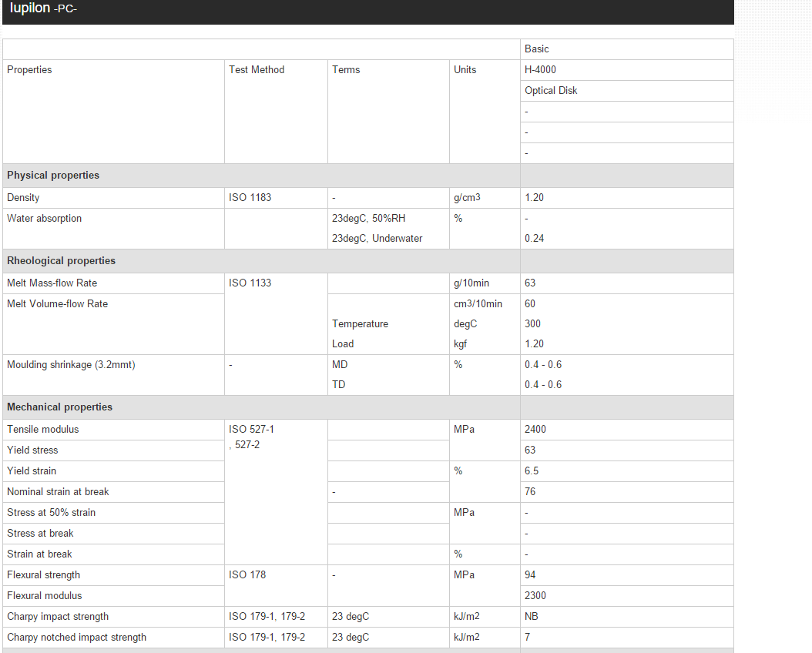This screenshot has width=812, height=653.
Task: Click the Flexural modulus label
Action: pyautogui.click(x=45, y=595)
